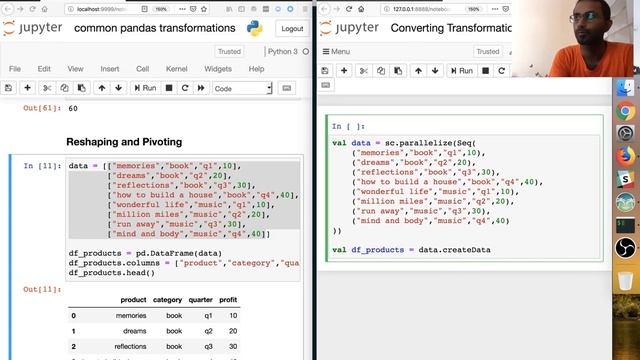Viewport: 640px width, 360px height.
Task: Move cell up in right notebook
Action: coord(418,71)
